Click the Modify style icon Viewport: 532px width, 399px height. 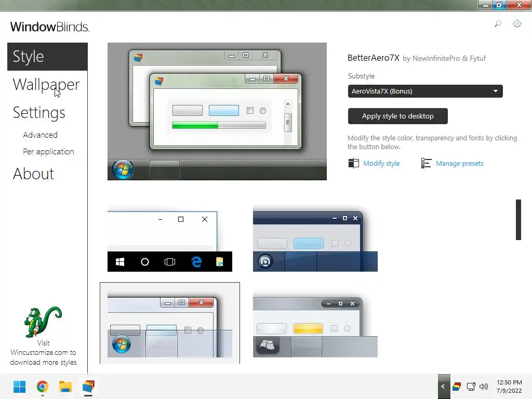point(353,163)
